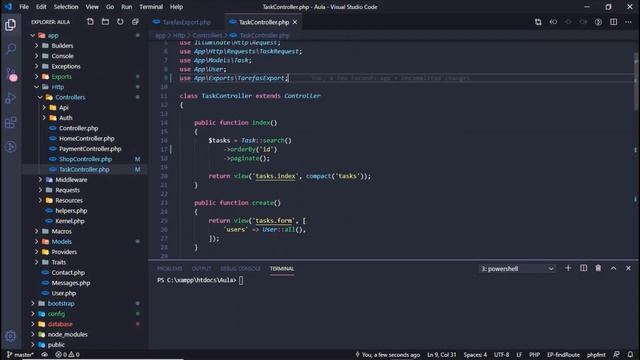Expand the Middleware folder
The width and height of the screenshot is (640, 360).
coord(40,180)
